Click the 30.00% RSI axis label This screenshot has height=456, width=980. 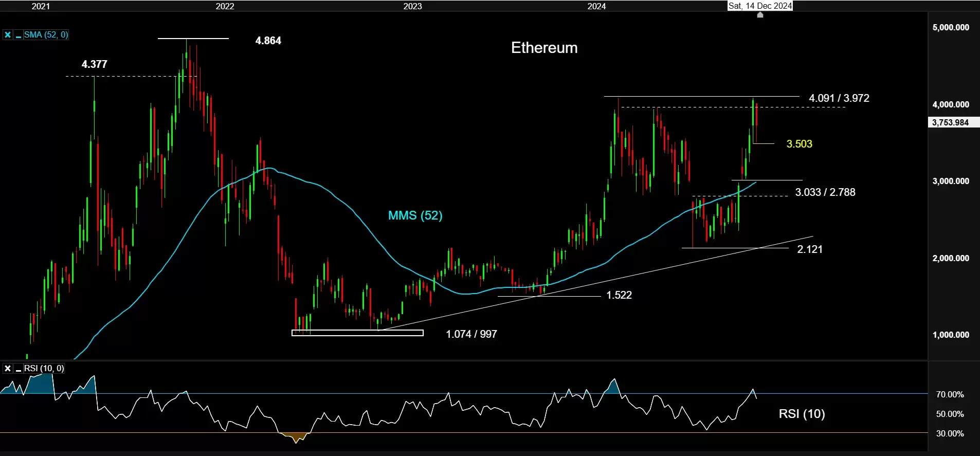coord(950,433)
